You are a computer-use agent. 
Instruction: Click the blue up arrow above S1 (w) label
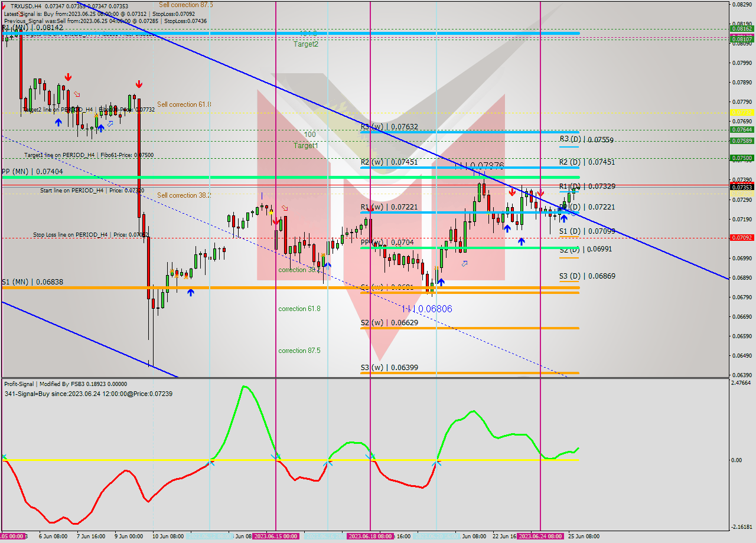coord(441,283)
